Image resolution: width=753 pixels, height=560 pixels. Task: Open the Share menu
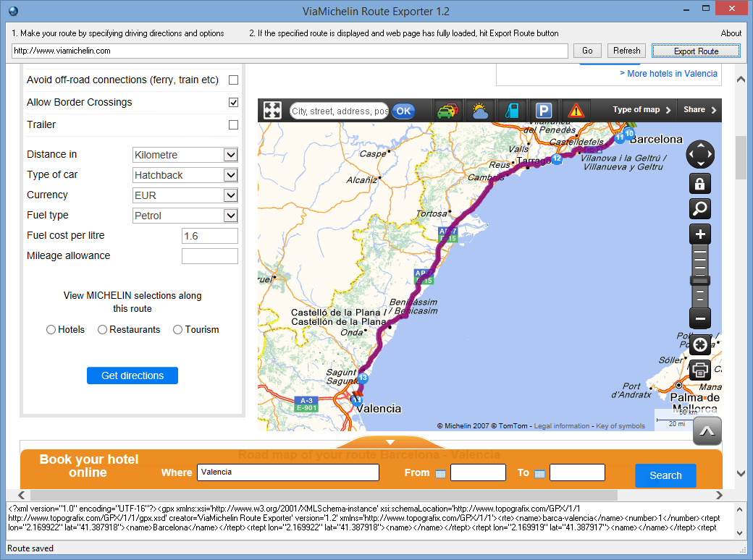coord(699,110)
